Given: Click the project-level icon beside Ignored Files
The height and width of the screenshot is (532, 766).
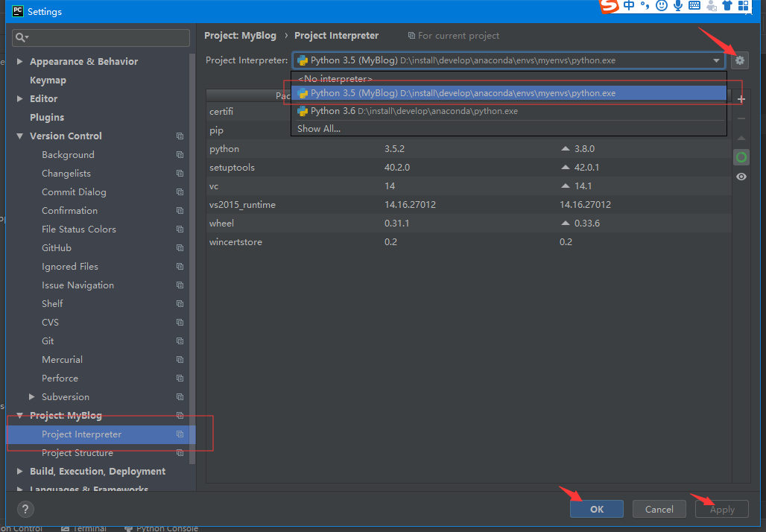Looking at the screenshot, I should (x=180, y=266).
